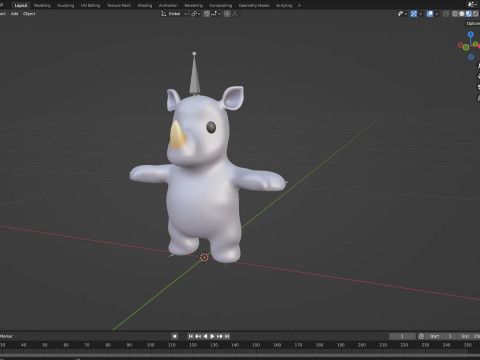This screenshot has height=360, width=480.
Task: Expand the overlays options dropdown arrow
Action: pyautogui.click(x=437, y=14)
